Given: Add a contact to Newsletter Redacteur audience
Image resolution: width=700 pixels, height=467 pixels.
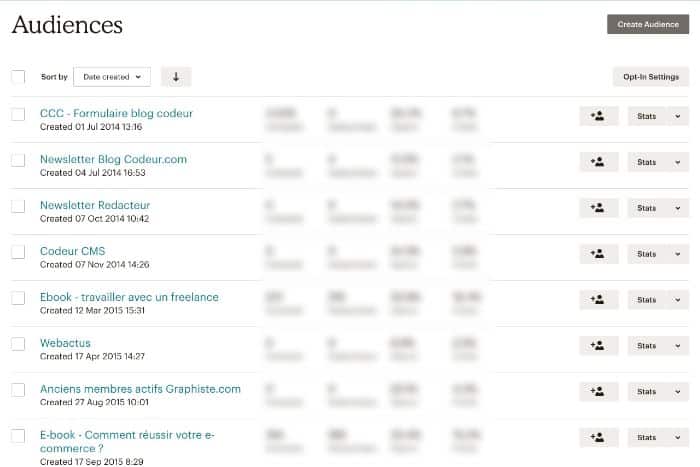Looking at the screenshot, I should pyautogui.click(x=598, y=208).
